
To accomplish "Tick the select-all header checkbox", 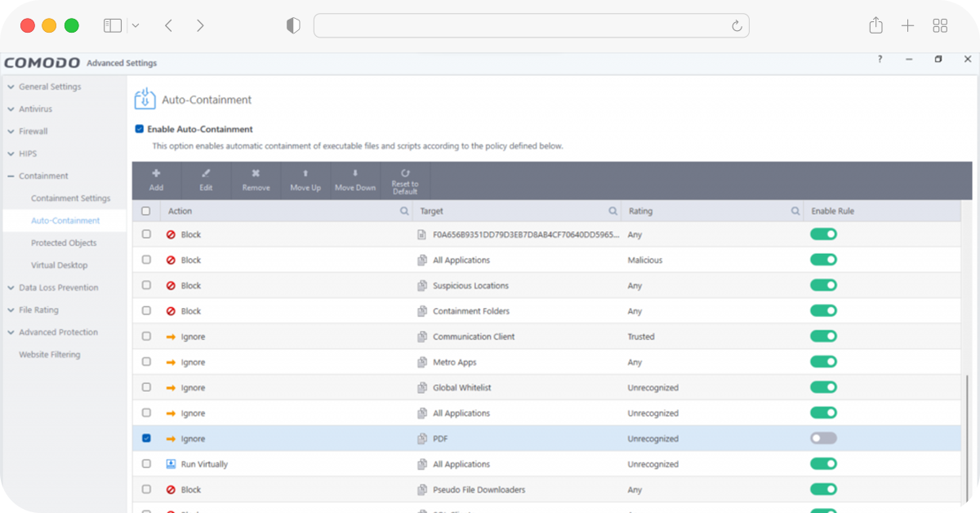I will tap(146, 211).
